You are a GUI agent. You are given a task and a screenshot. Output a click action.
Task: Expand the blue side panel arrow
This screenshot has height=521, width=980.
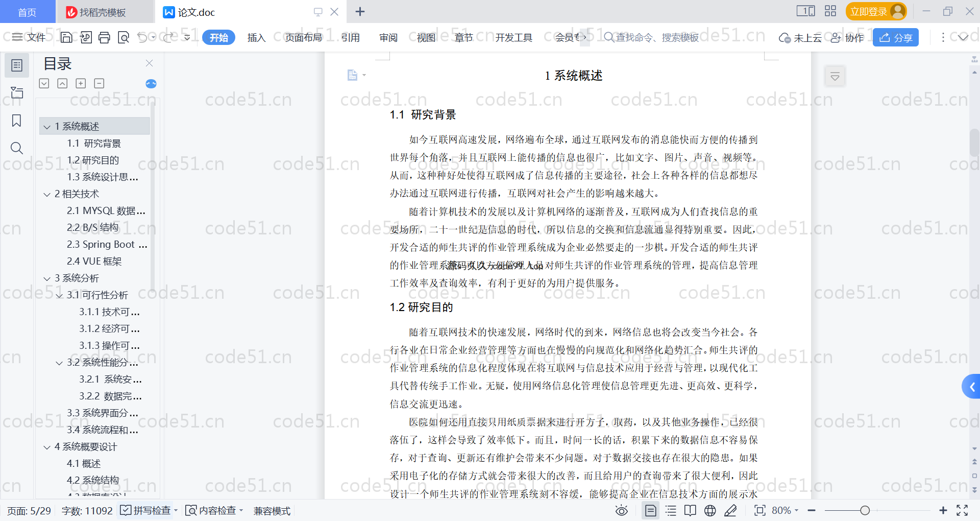[x=972, y=387]
